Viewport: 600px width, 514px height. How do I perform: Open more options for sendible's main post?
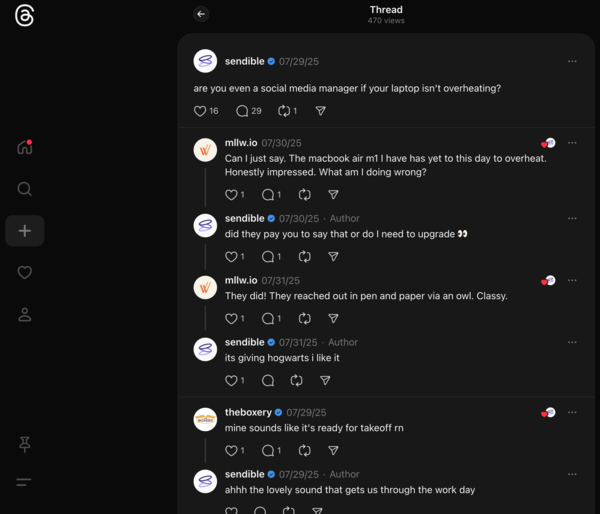572,61
